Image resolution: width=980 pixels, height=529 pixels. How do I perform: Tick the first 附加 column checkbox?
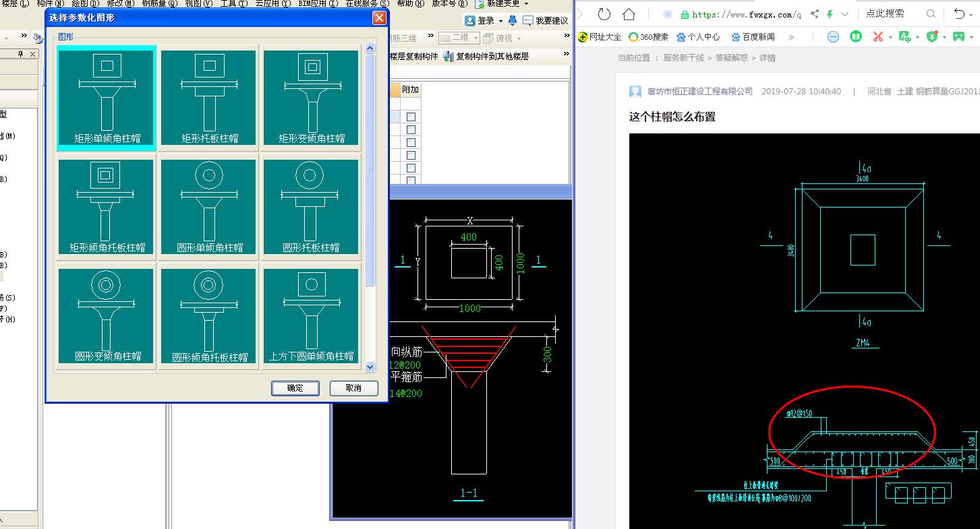point(411,117)
